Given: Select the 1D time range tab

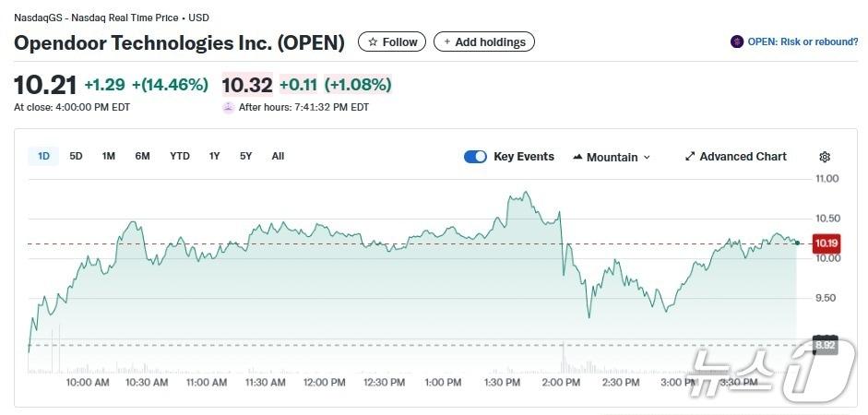Looking at the screenshot, I should [43, 156].
